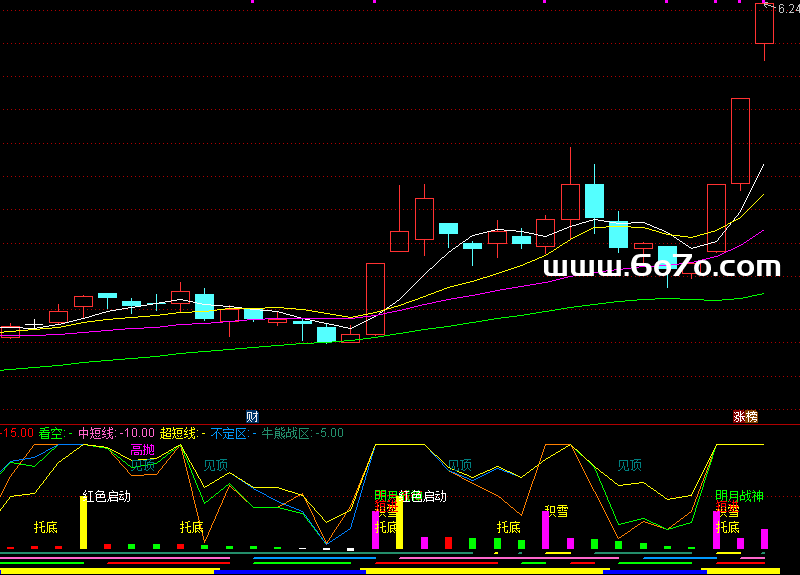Select the 看空 indicator label
The height and width of the screenshot is (575, 800).
click(50, 433)
